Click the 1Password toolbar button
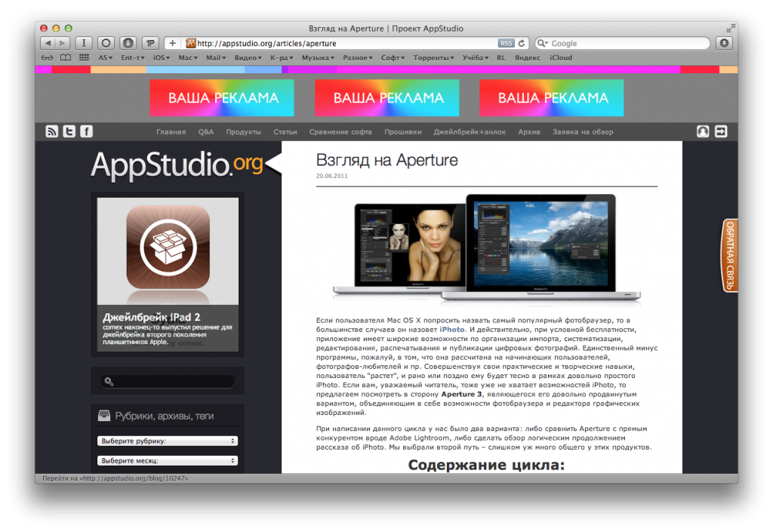Image resolution: width=773 pixels, height=532 pixels. point(150,43)
